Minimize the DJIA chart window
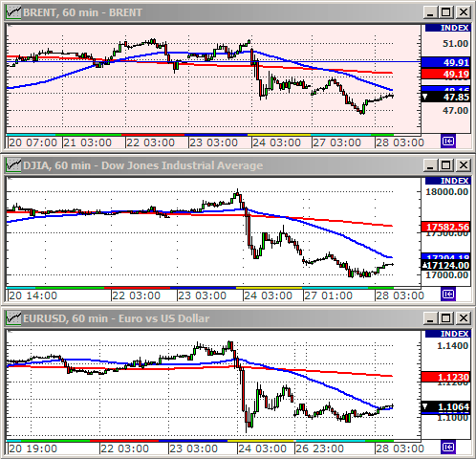476x459 pixels. click(430, 165)
